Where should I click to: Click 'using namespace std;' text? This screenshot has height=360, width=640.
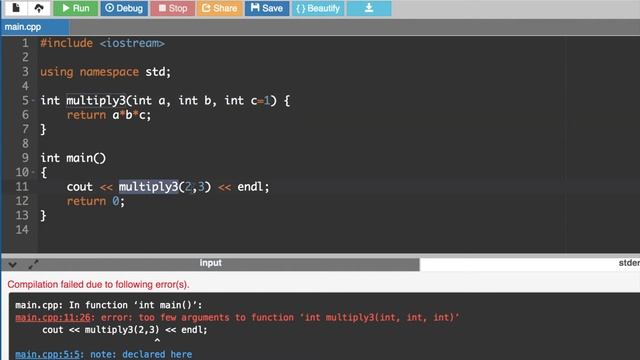pos(105,72)
